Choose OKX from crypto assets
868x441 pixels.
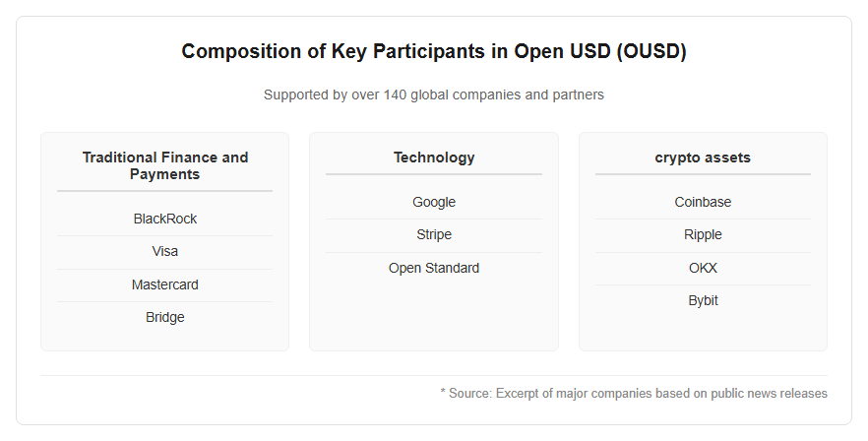(x=703, y=268)
